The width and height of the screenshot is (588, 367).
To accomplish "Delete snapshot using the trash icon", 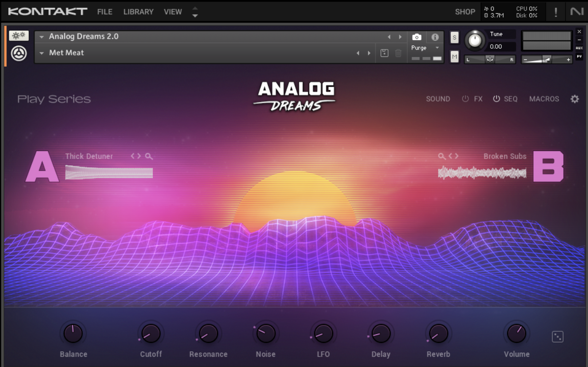I will [x=398, y=53].
